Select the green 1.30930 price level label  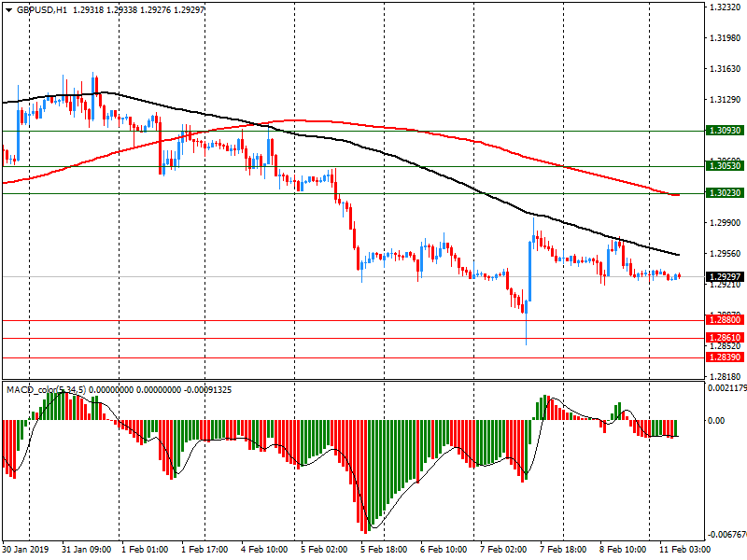pyautogui.click(x=724, y=132)
